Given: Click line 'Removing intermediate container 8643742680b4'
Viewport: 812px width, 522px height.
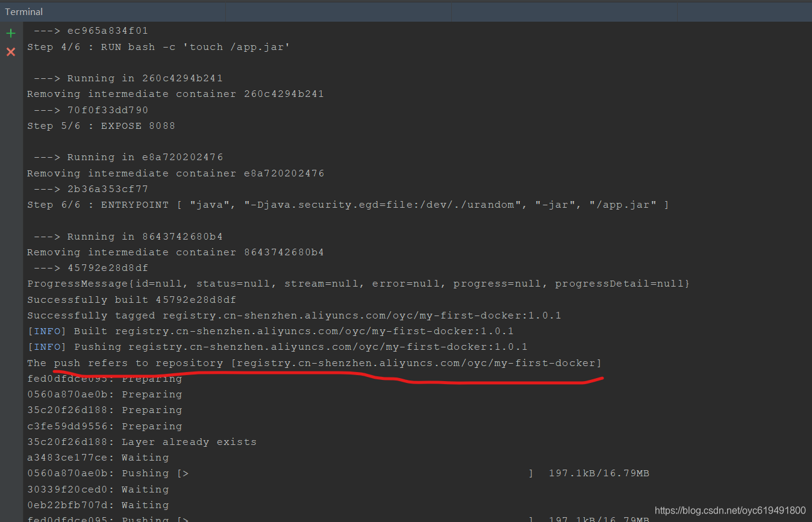Looking at the screenshot, I should click(175, 252).
